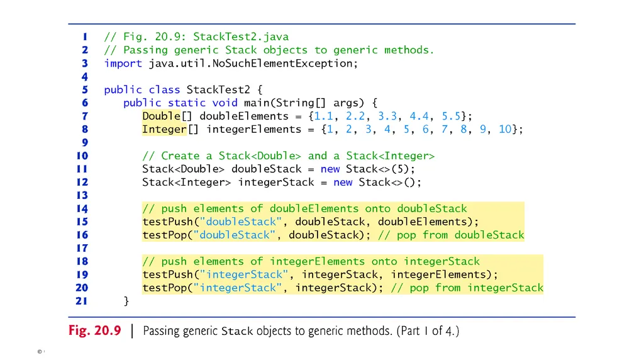Click the comment '// Passing generic Stack objects to generic methods.'
The width and height of the screenshot is (644, 362).
click(269, 50)
